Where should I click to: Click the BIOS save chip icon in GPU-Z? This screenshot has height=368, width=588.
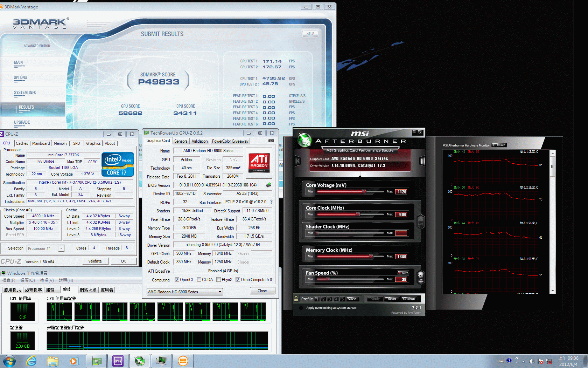[268, 185]
